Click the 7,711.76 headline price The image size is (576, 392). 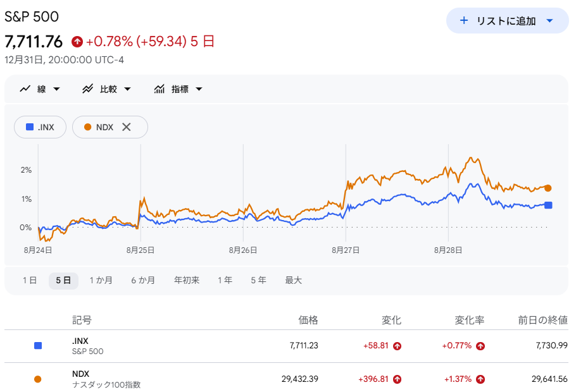34,42
